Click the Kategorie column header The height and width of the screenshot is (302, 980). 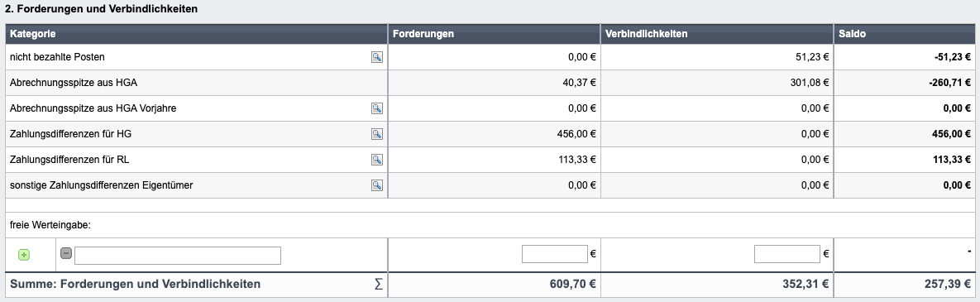pyautogui.click(x=33, y=34)
